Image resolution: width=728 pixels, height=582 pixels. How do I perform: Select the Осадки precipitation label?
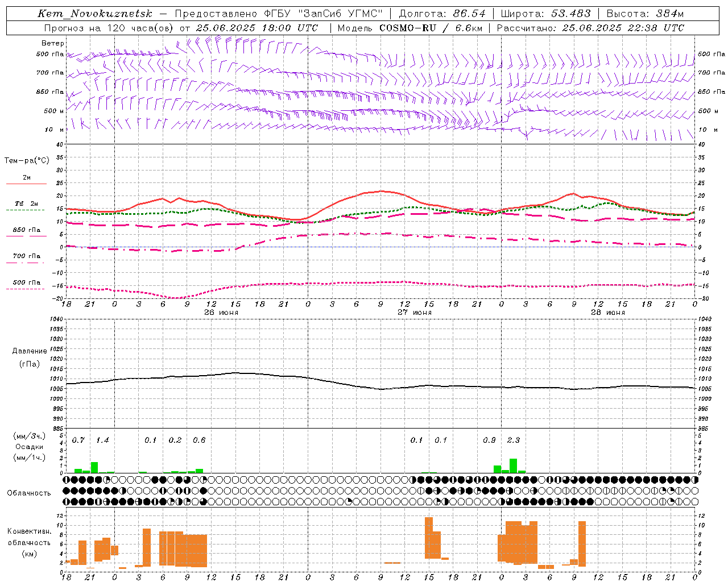point(29,447)
